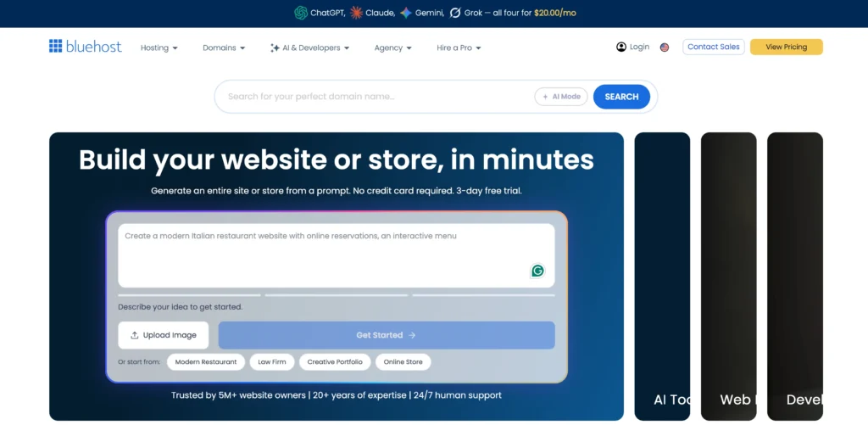
Task: Click the SEARCH button
Action: (621, 97)
